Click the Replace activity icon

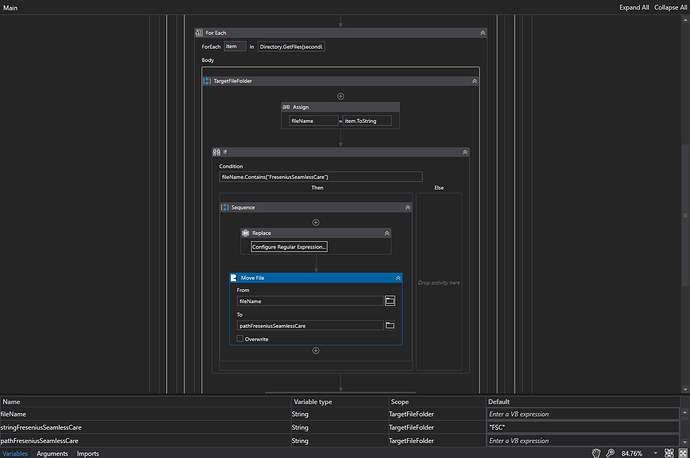246,233
